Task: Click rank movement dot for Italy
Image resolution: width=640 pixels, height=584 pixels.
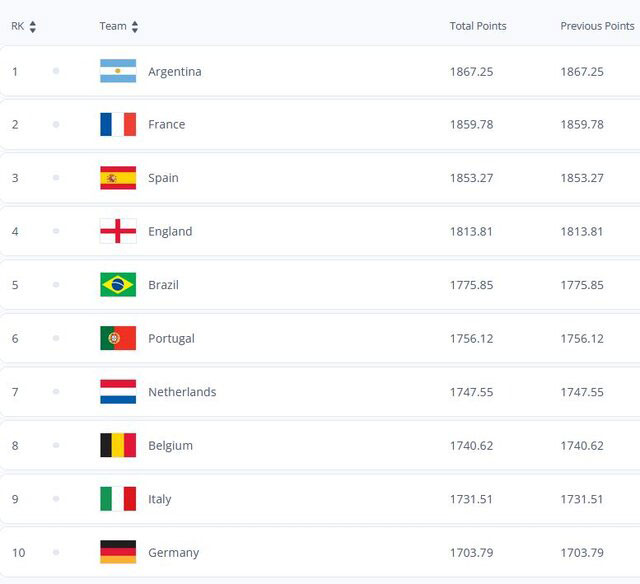Action: pos(56,499)
